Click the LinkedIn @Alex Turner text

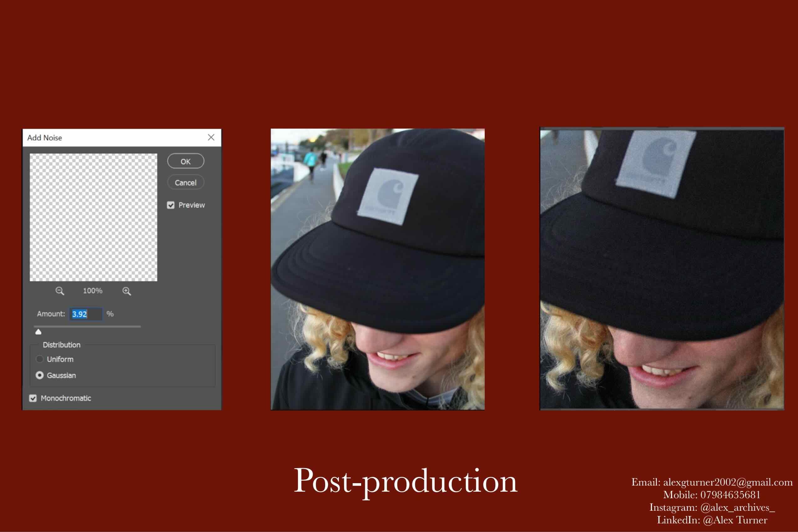click(x=735, y=520)
